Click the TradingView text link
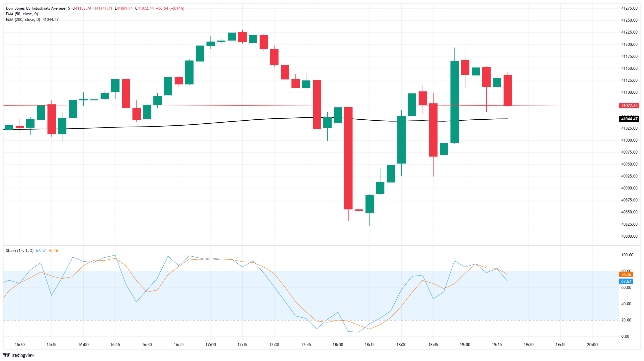 click(x=22, y=355)
